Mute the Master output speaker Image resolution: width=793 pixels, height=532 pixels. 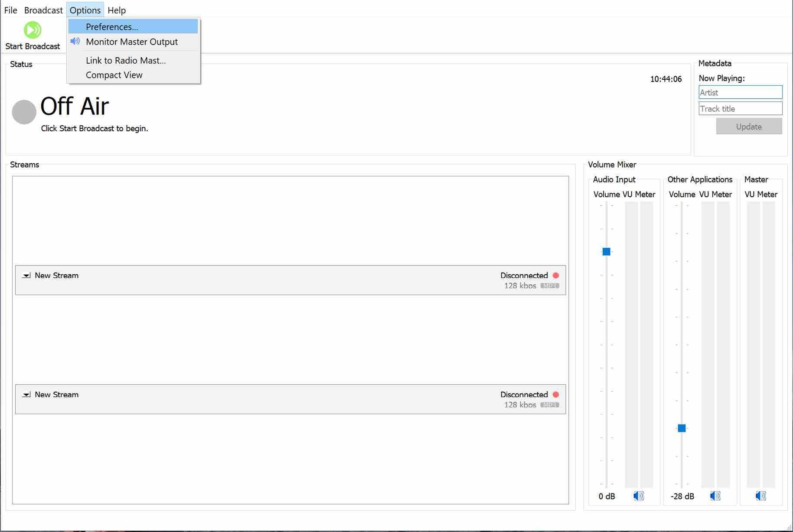(x=759, y=496)
